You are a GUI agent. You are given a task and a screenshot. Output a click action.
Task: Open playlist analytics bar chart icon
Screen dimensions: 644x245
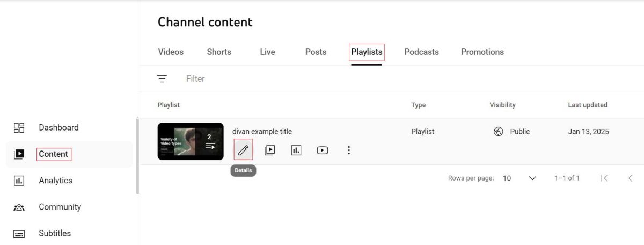click(296, 150)
